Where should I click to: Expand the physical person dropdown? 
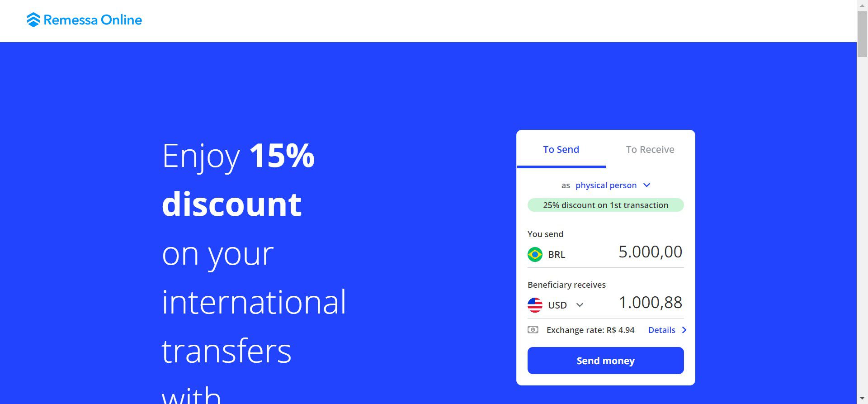(x=606, y=185)
